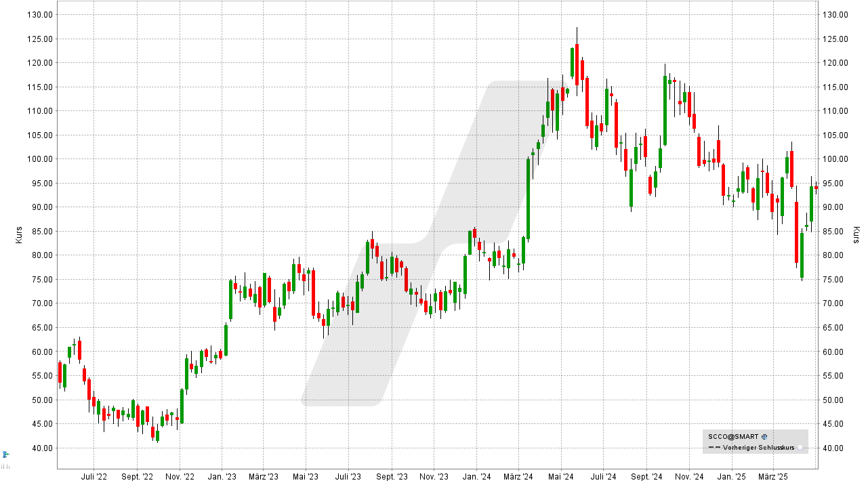This screenshot has width=868, height=487.
Task: Click the Kurs title on right axis
Action: click(x=856, y=235)
